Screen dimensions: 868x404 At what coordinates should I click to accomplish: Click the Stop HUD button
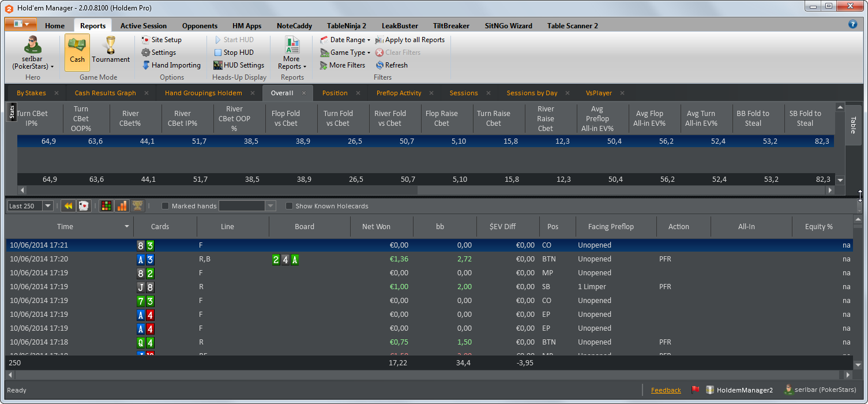coord(234,53)
